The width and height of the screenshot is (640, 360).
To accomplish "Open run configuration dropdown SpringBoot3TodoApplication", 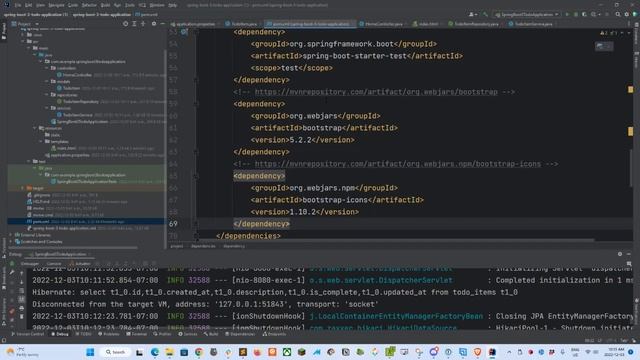I will [x=527, y=14].
